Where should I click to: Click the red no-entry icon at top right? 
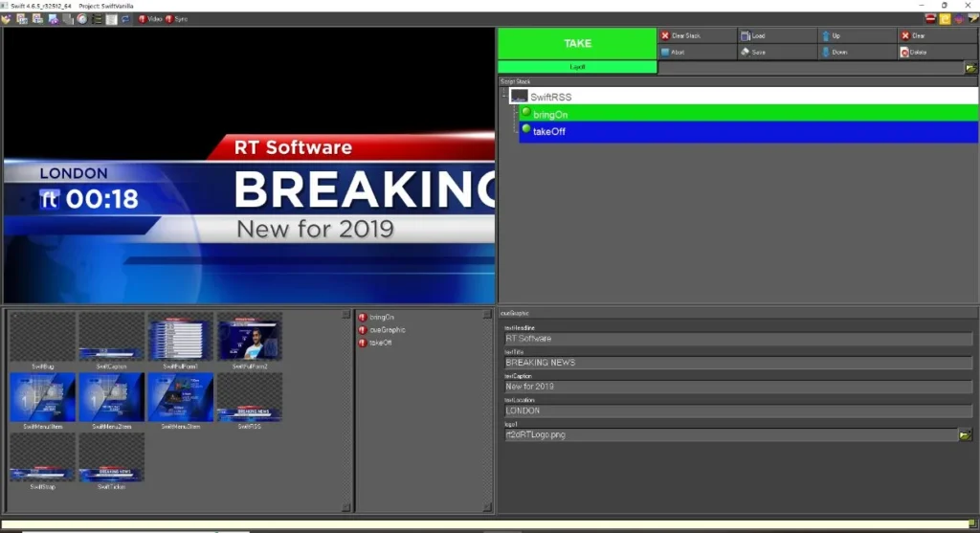(x=930, y=19)
